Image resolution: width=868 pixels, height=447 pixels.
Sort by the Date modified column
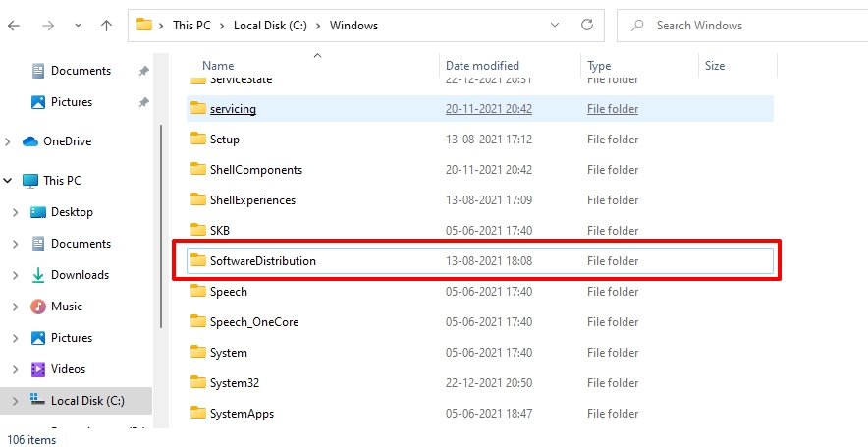point(482,66)
